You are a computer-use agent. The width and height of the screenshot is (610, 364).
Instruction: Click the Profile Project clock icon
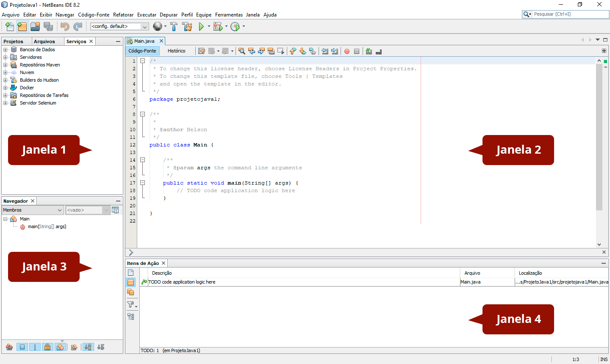tap(235, 27)
